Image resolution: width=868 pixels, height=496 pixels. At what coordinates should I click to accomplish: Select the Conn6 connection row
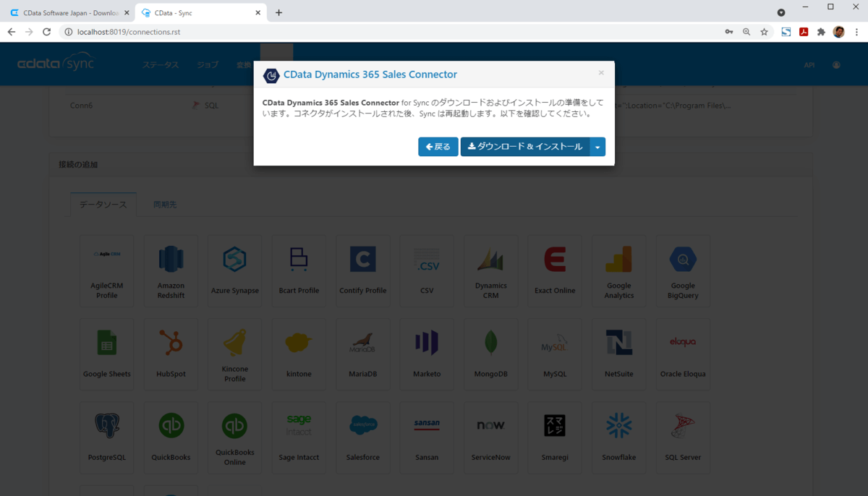[430, 106]
